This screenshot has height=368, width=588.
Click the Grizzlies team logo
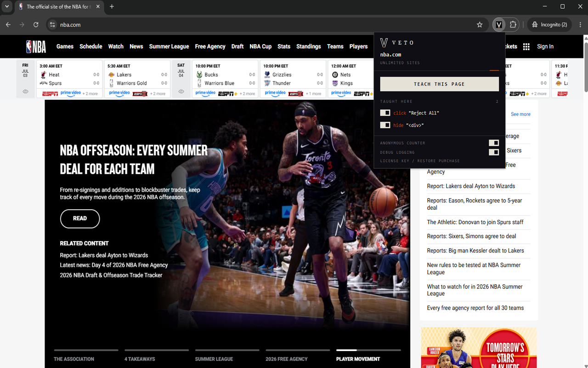point(267,75)
